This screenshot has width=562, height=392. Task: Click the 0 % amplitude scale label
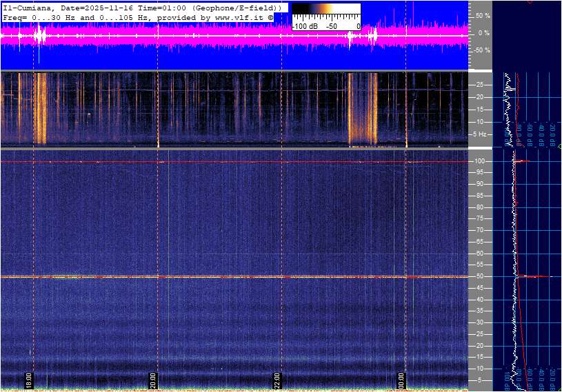click(x=484, y=32)
